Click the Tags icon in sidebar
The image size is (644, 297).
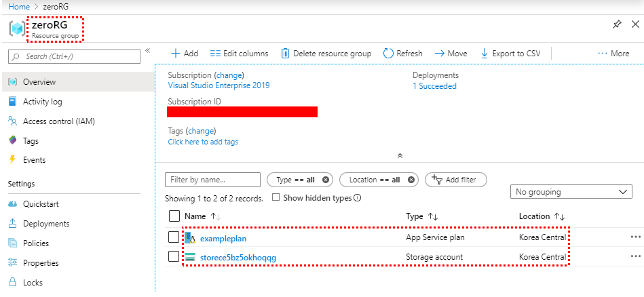(x=13, y=140)
